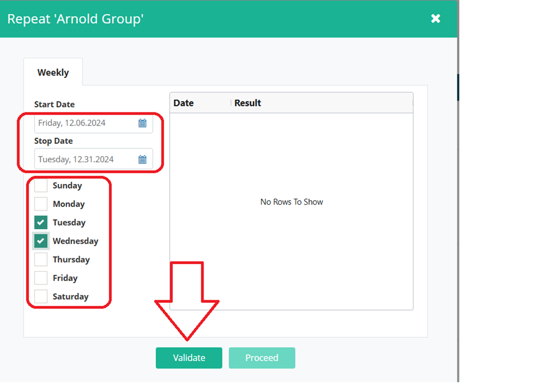Click the 'No Rows To Show' text
This screenshot has width=559, height=392.
[x=292, y=202]
